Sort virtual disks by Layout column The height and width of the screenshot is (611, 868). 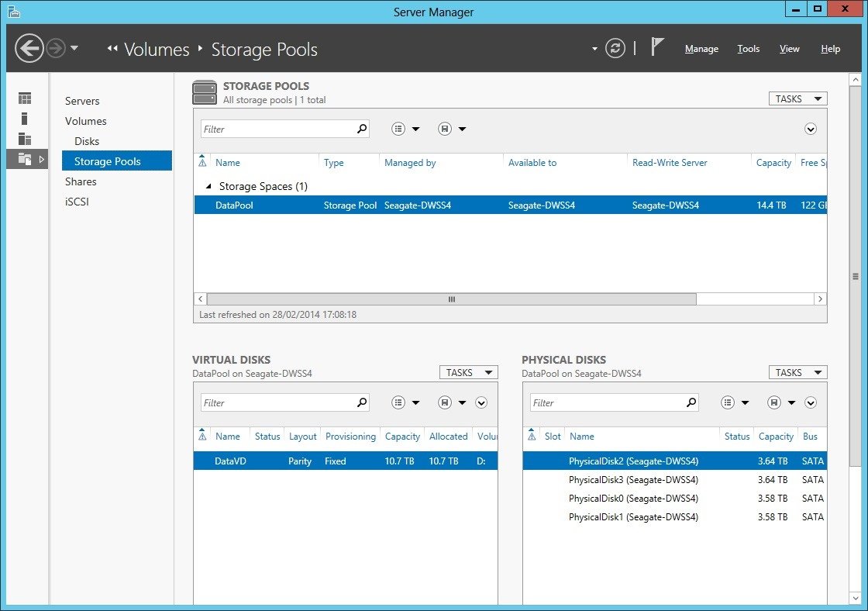click(303, 437)
